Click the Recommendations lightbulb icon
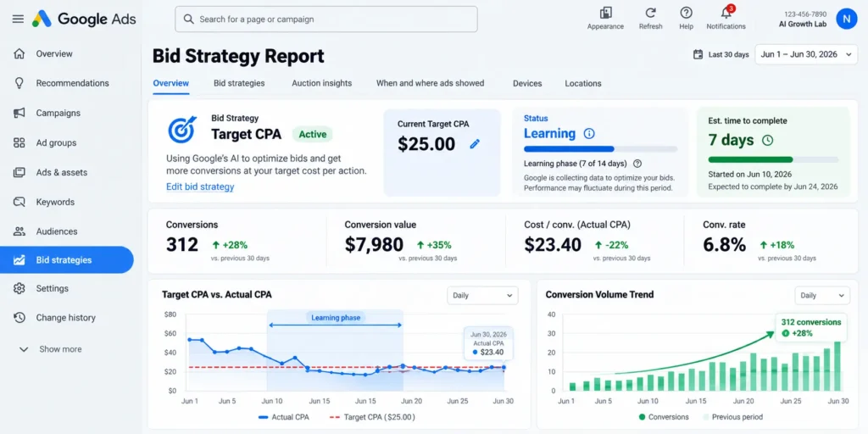The width and height of the screenshot is (868, 434). click(x=19, y=83)
